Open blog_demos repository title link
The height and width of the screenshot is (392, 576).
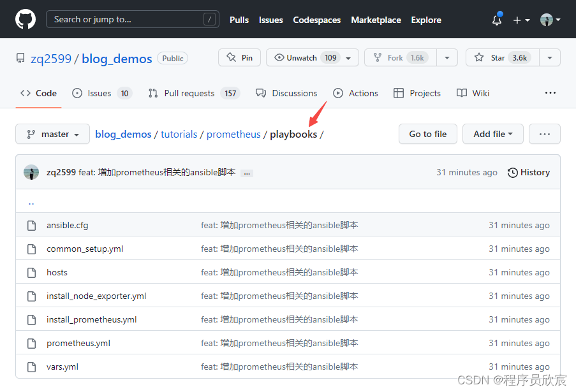[117, 59]
